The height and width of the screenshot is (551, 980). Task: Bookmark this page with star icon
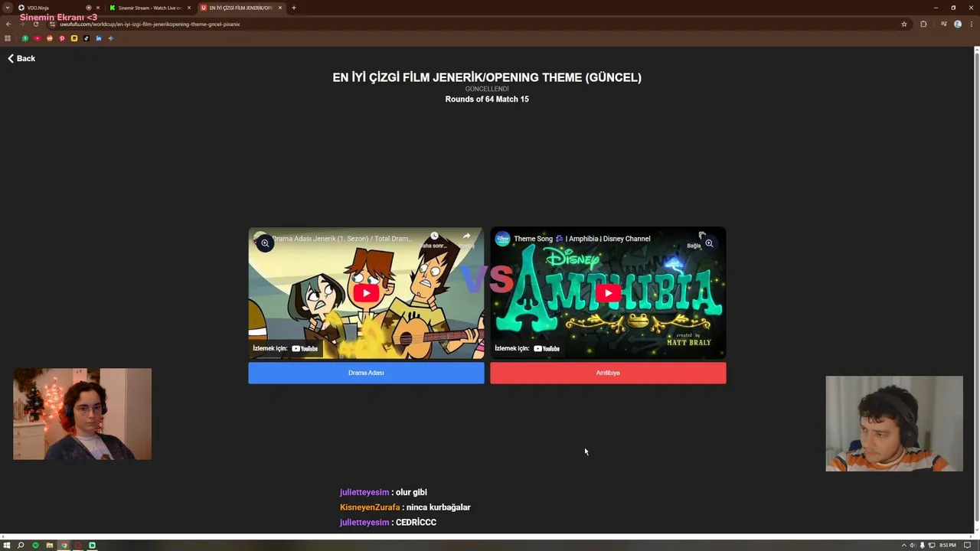(x=904, y=24)
